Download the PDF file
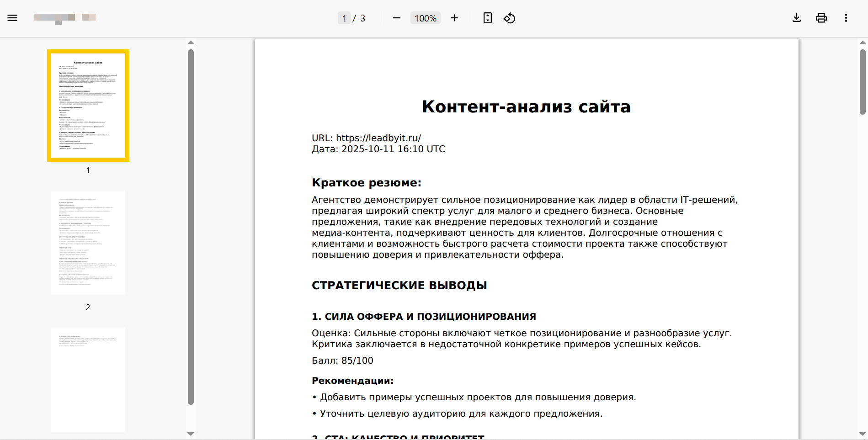 [x=797, y=18]
